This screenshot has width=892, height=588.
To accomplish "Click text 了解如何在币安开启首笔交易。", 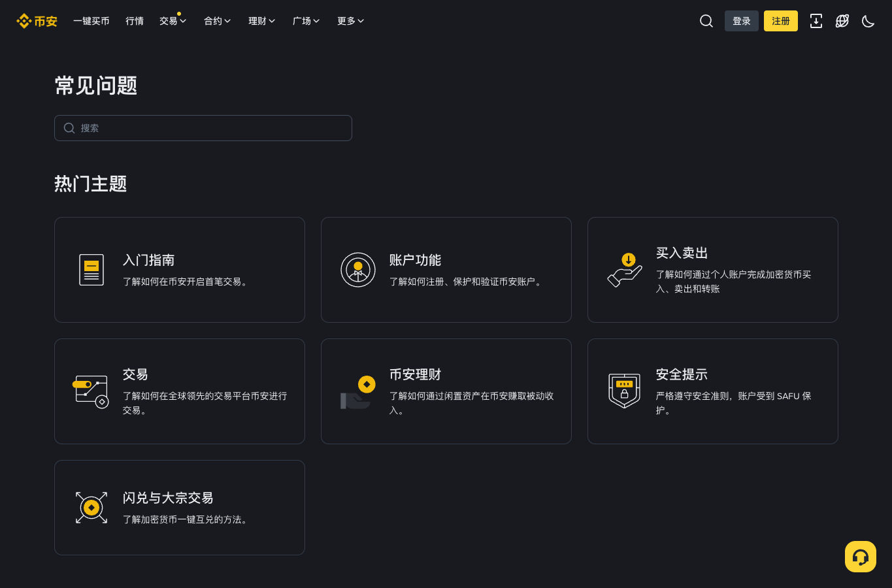I will (187, 282).
